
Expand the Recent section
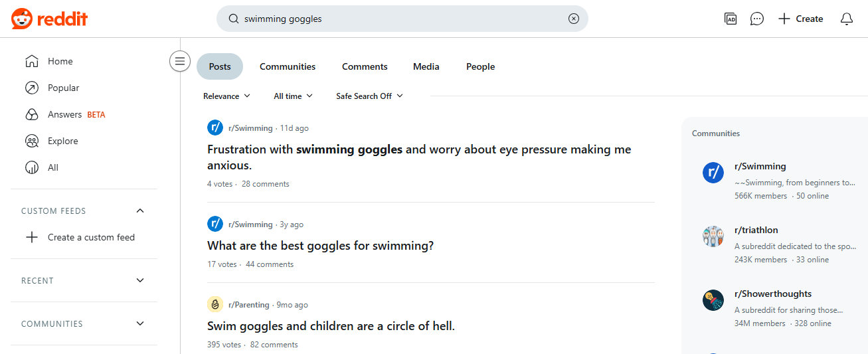139,280
